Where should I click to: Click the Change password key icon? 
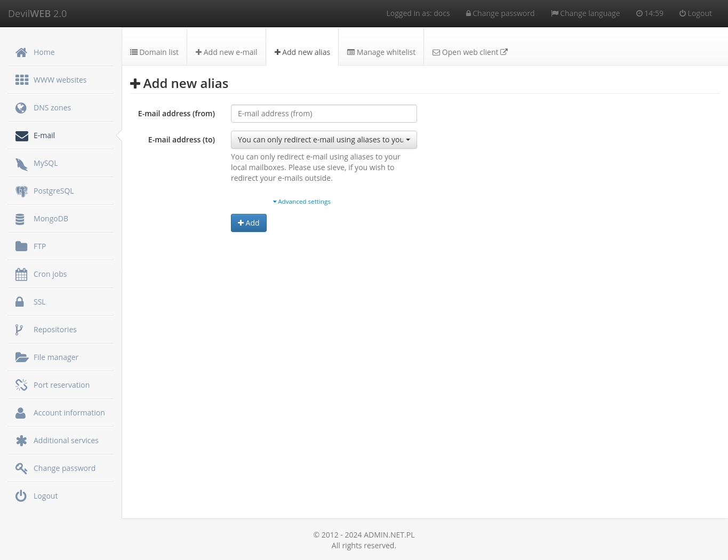click(21, 468)
